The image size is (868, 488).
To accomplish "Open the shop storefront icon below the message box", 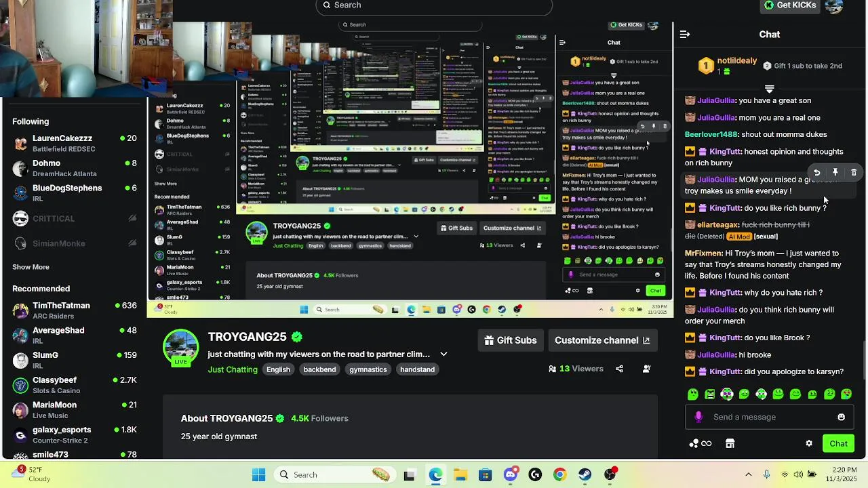I will (x=730, y=443).
